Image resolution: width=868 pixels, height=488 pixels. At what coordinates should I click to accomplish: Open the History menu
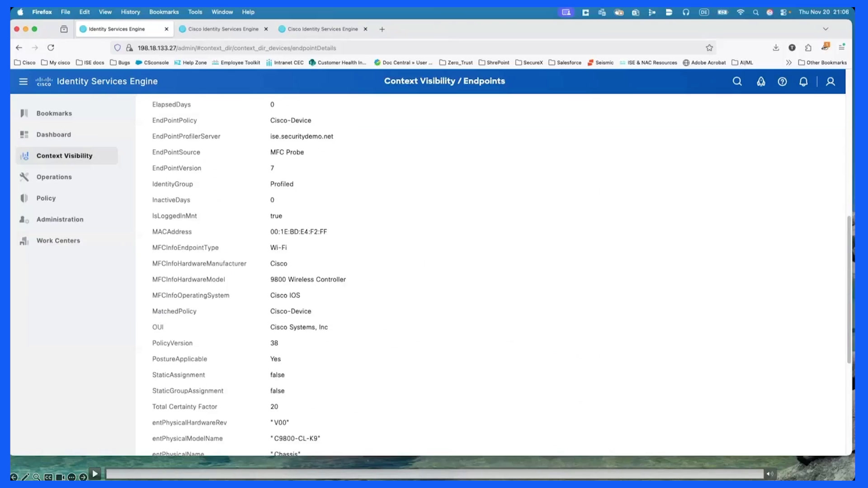click(x=130, y=12)
